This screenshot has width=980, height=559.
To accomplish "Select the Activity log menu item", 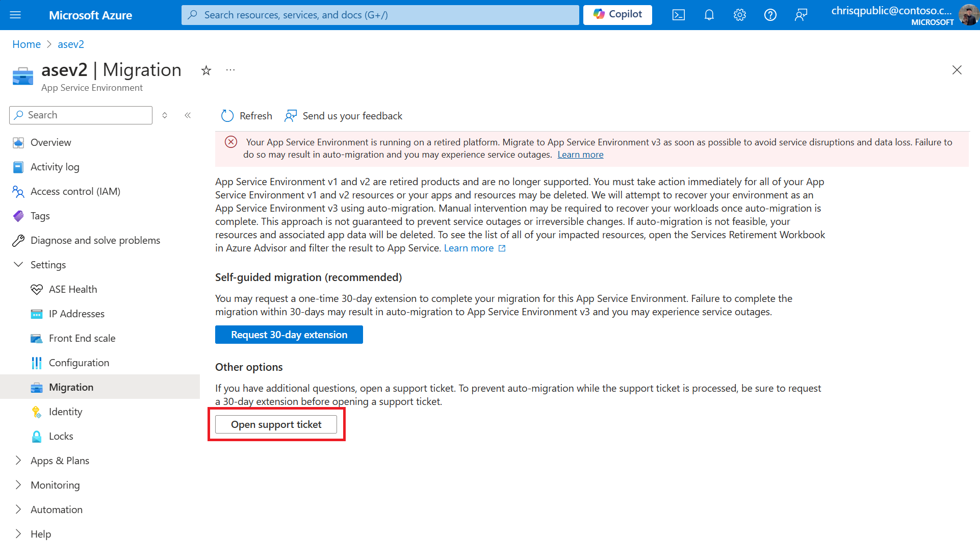I will 55,166.
